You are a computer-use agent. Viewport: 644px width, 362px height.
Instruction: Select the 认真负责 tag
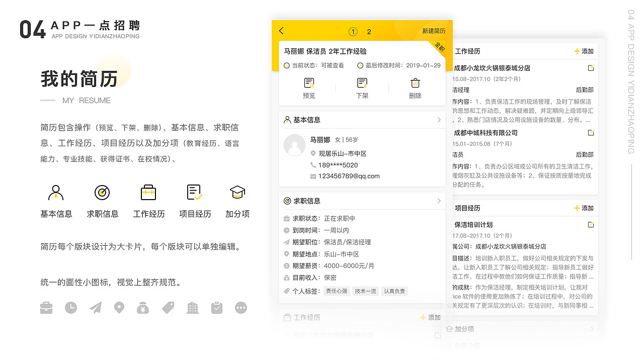(x=394, y=291)
